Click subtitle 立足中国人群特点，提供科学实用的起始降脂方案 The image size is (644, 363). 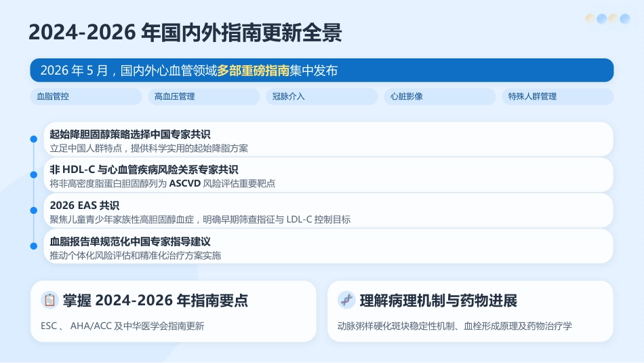(x=148, y=149)
